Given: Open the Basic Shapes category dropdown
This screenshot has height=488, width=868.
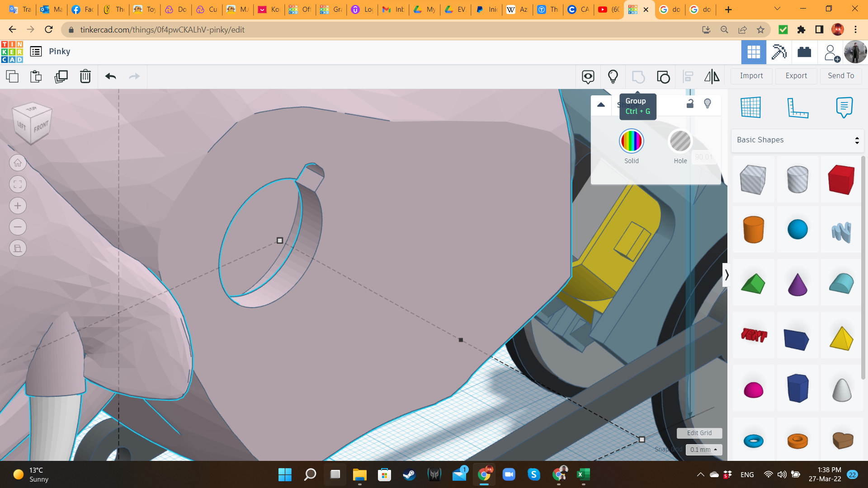Looking at the screenshot, I should pos(797,140).
